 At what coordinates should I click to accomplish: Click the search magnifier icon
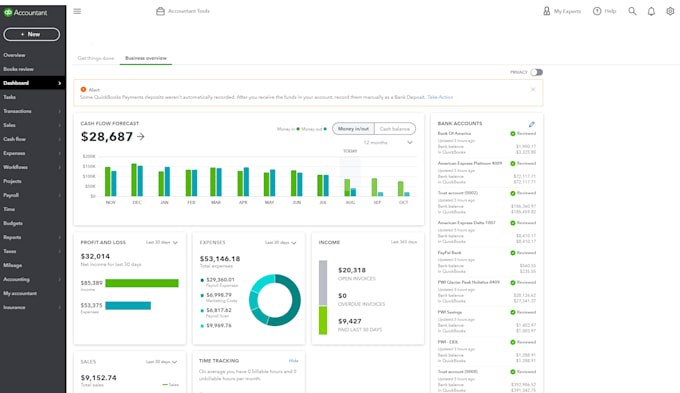[632, 11]
